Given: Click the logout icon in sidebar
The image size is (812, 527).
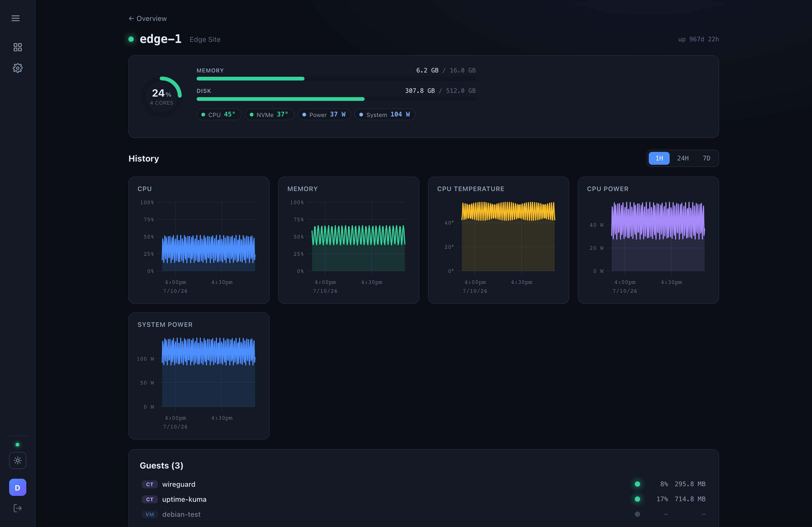Looking at the screenshot, I should tap(17, 508).
